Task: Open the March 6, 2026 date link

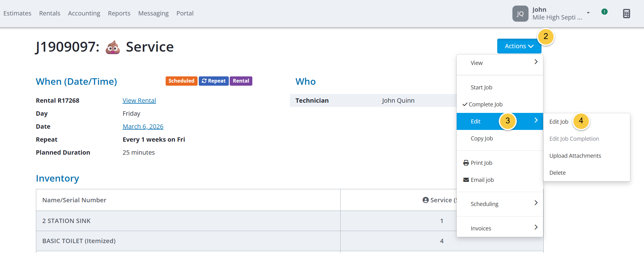Action: coord(143,126)
